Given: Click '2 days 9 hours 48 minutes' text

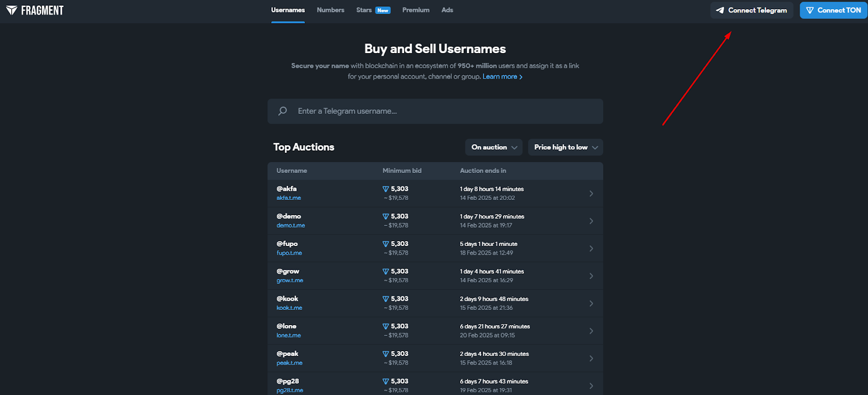Looking at the screenshot, I should click(494, 299).
